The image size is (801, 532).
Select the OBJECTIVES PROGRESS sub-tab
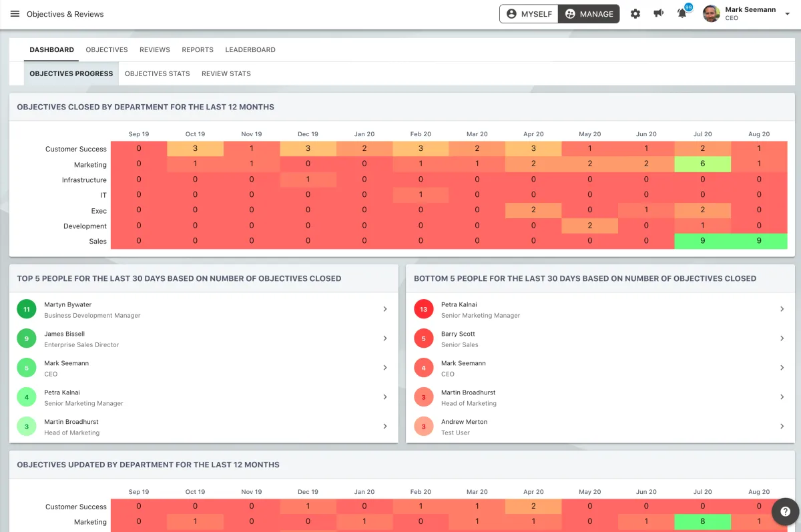point(71,74)
